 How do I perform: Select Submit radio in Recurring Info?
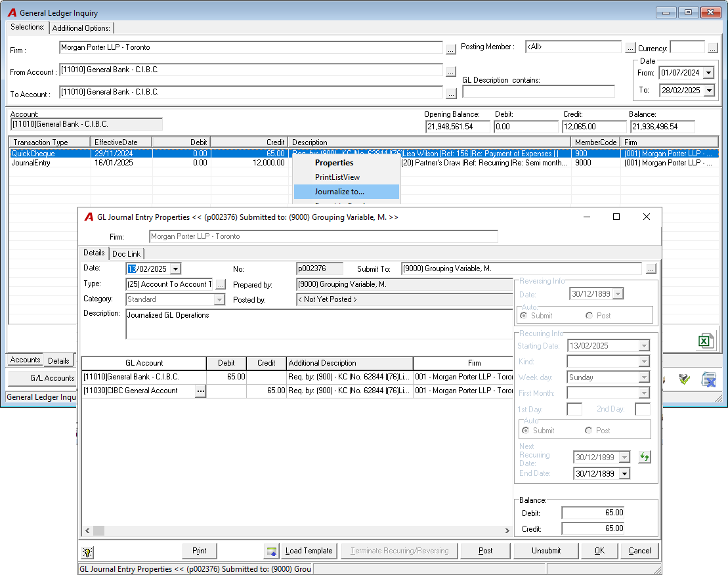(526, 431)
